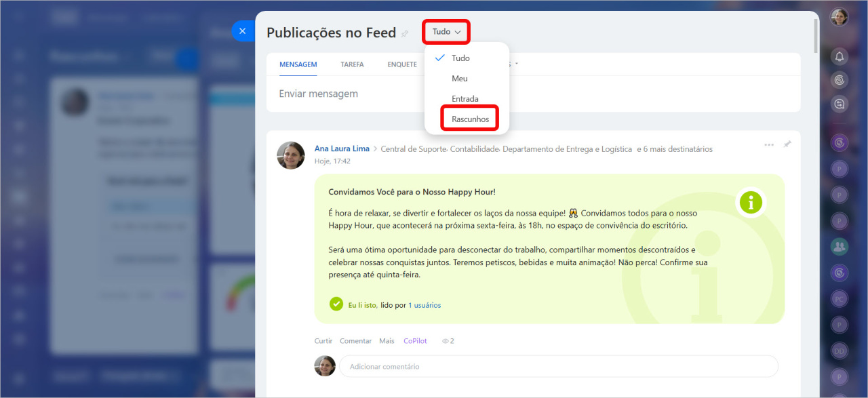Screen dimensions: 868x398
Task: Pin Ana Laura Lima's post
Action: pyautogui.click(x=787, y=144)
